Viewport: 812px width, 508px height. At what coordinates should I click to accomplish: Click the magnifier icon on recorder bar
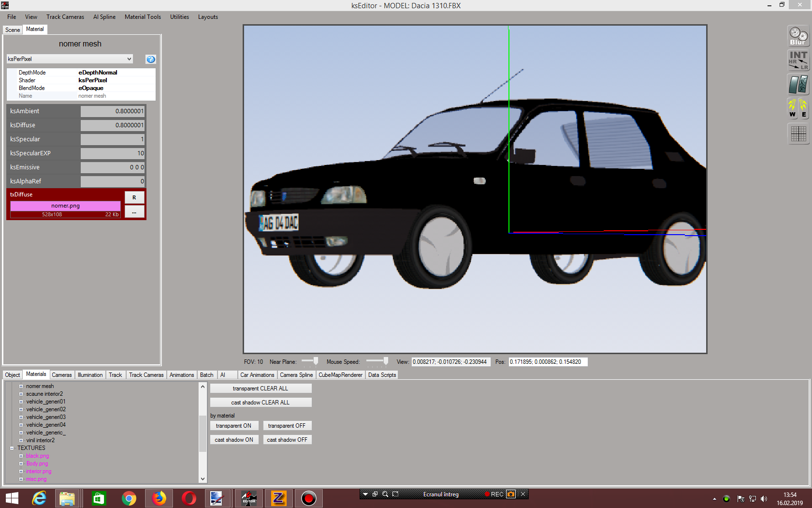tap(385, 494)
